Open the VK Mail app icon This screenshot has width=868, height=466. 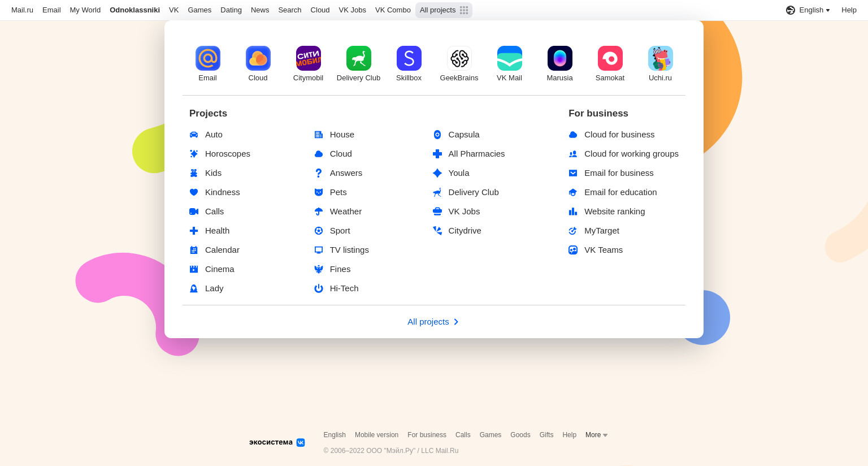coord(510,58)
